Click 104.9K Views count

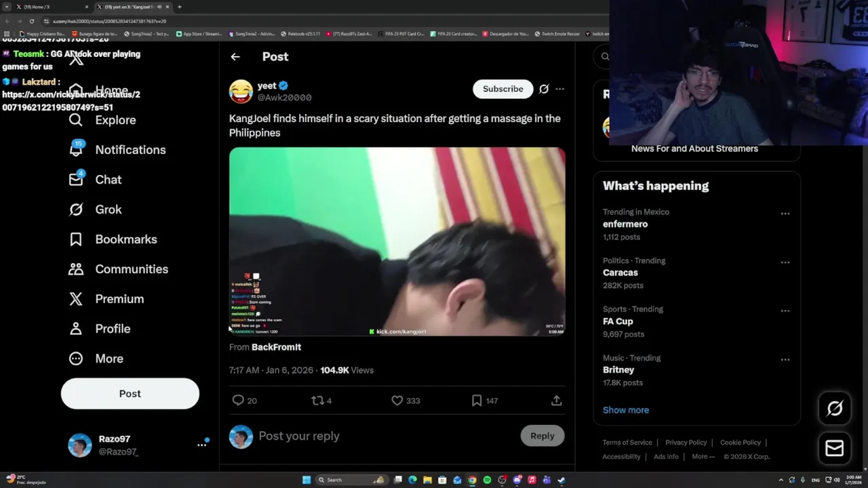coord(347,370)
